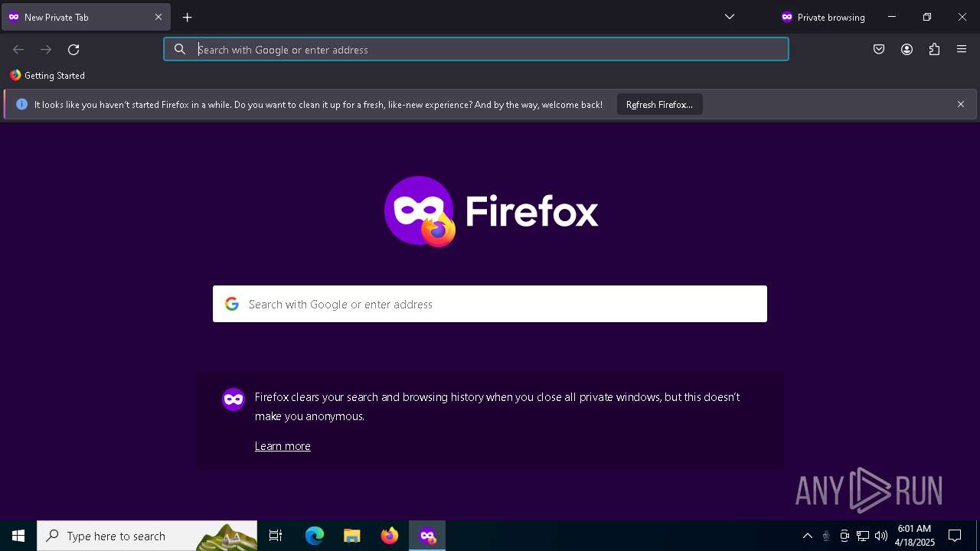Open the Getting Started bookmark

pyautogui.click(x=47, y=76)
